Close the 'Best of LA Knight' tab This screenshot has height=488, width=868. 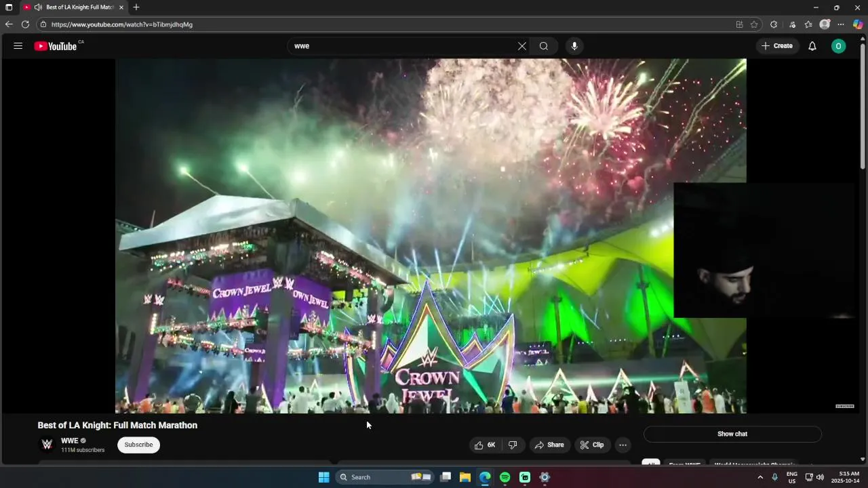pos(121,7)
